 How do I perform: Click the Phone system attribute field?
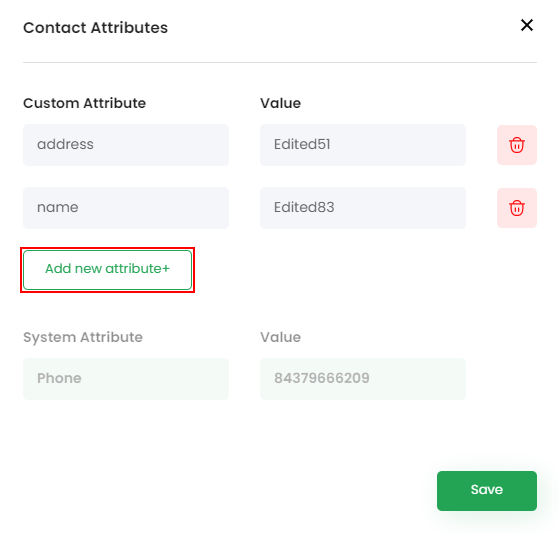tap(126, 379)
